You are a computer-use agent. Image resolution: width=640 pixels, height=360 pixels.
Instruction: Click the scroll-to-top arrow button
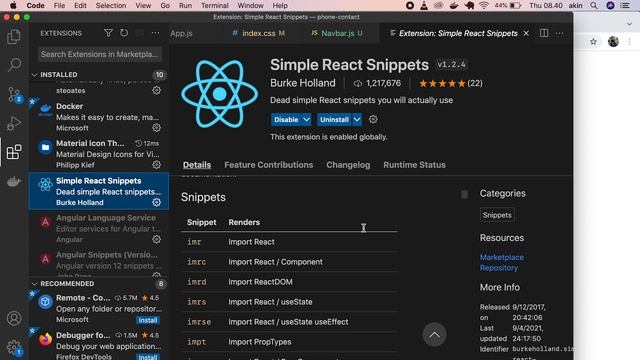pyautogui.click(x=434, y=335)
